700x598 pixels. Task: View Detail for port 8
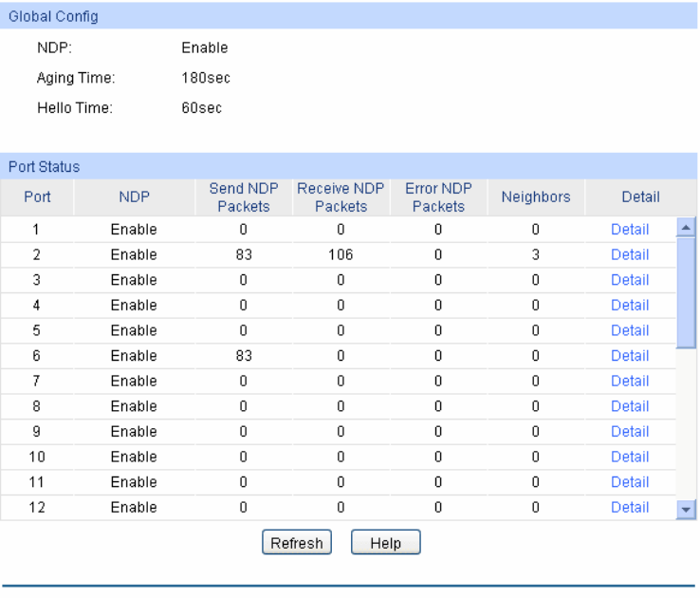coord(630,406)
